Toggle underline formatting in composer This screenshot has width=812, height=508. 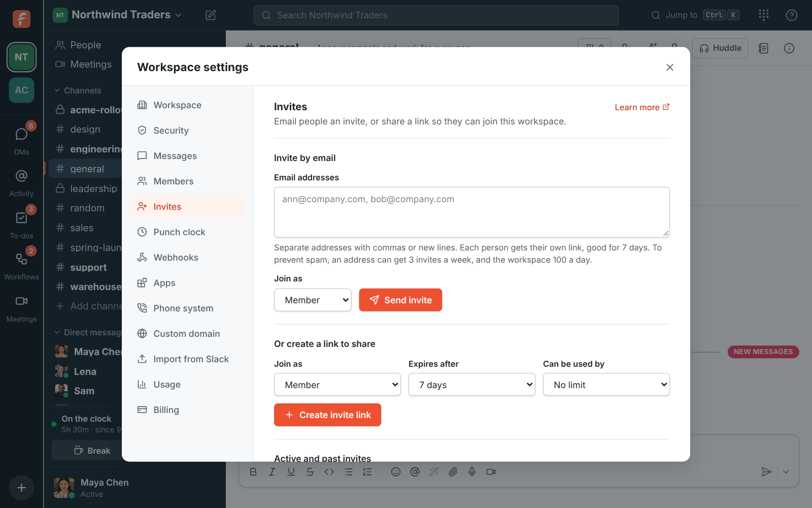point(291,472)
